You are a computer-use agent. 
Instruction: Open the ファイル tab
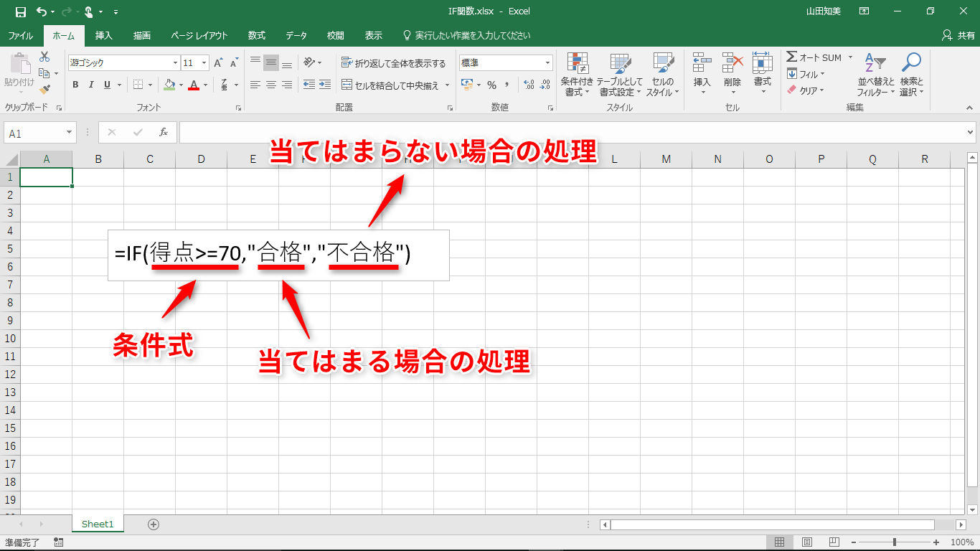tap(20, 35)
